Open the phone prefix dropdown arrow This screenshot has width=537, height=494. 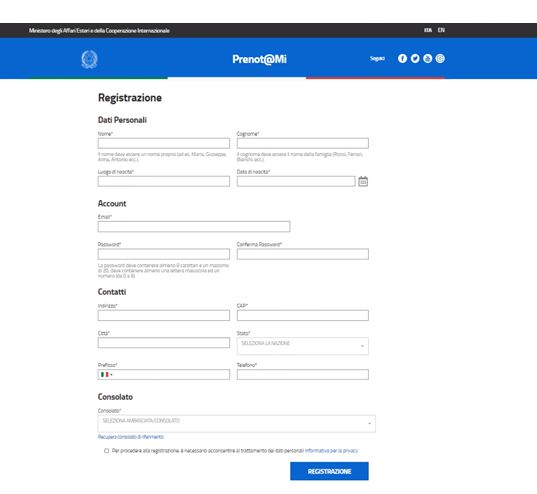111,375
